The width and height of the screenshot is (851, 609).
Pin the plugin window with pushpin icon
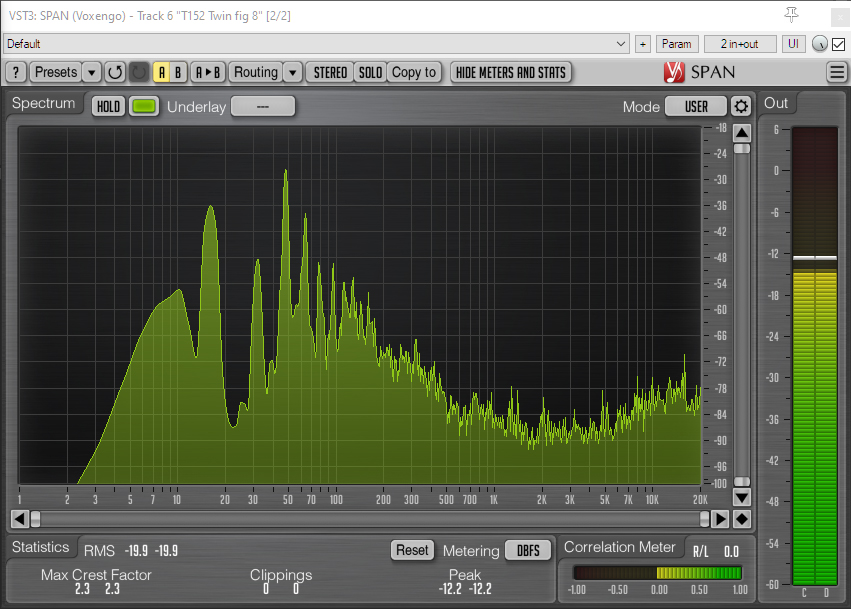pos(791,14)
